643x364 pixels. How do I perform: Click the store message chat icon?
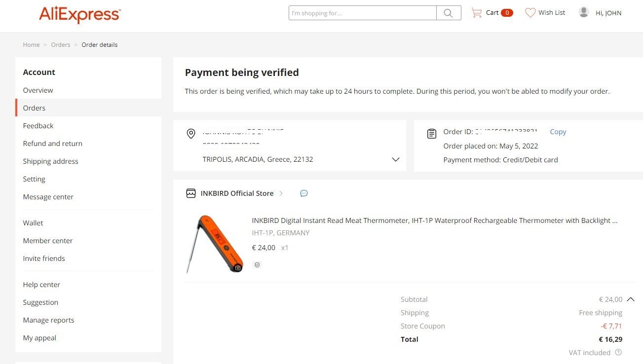304,193
